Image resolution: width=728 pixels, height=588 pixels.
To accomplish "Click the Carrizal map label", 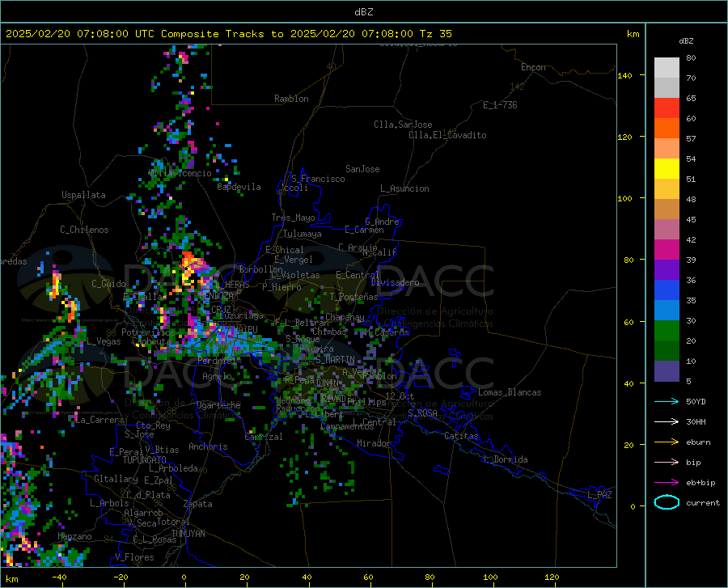I will click(x=263, y=437).
